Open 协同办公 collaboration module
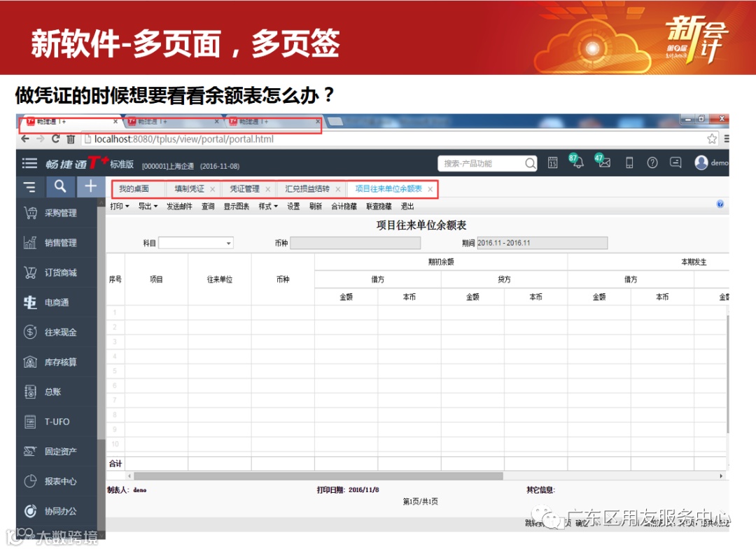 [x=57, y=511]
